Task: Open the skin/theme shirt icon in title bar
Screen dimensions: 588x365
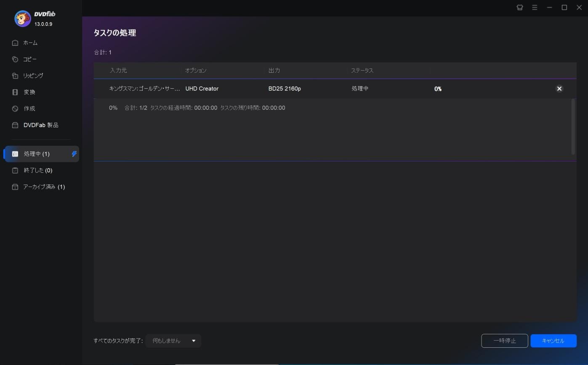Action: point(520,8)
